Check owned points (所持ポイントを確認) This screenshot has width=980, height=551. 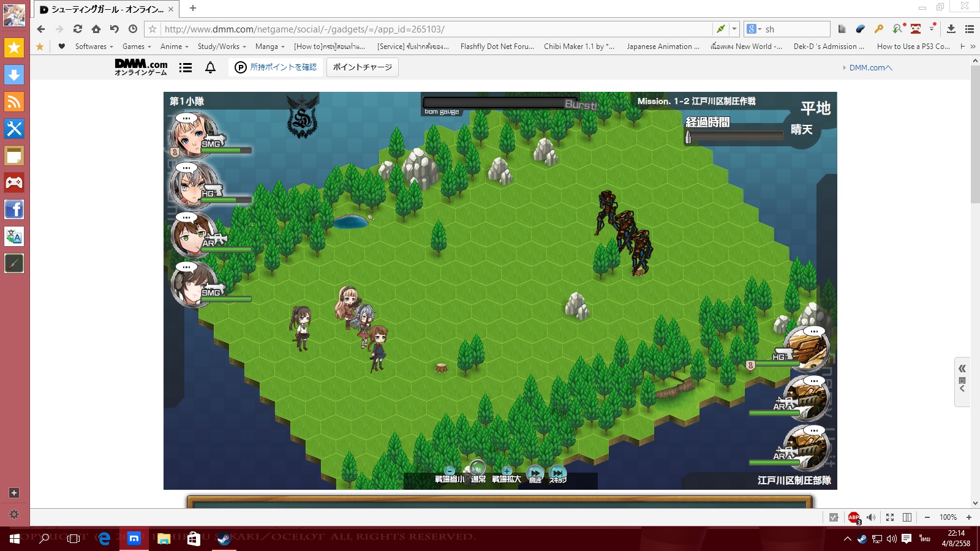pos(276,67)
